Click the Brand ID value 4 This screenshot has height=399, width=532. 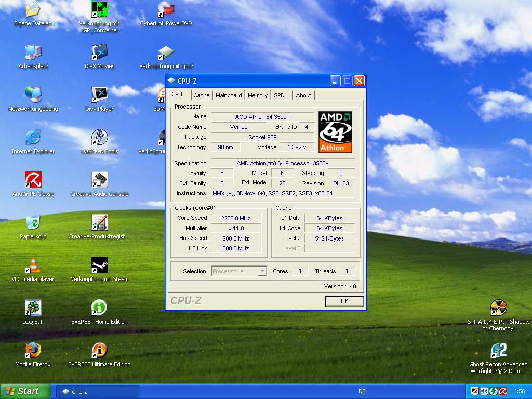click(x=307, y=127)
